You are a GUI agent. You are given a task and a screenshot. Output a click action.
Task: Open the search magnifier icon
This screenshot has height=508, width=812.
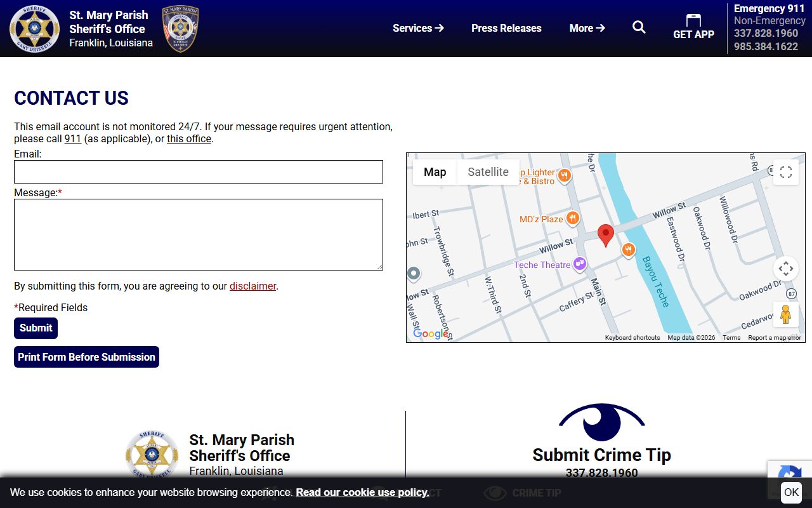[x=639, y=27]
